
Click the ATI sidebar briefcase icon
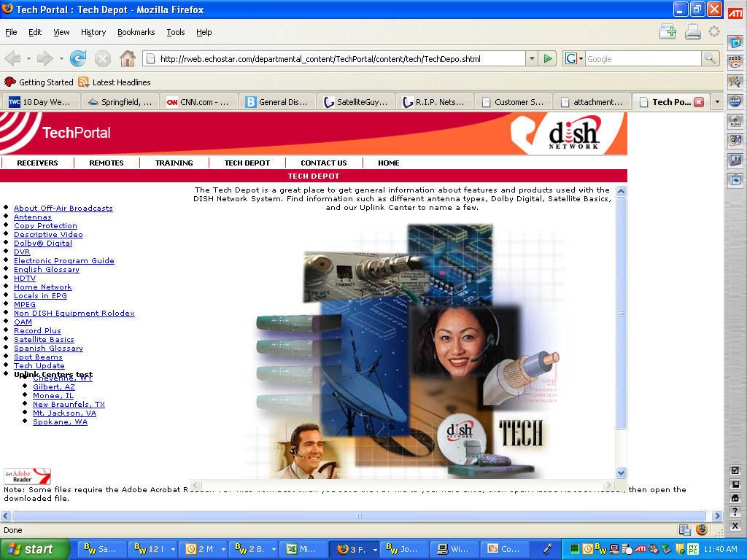click(735, 180)
